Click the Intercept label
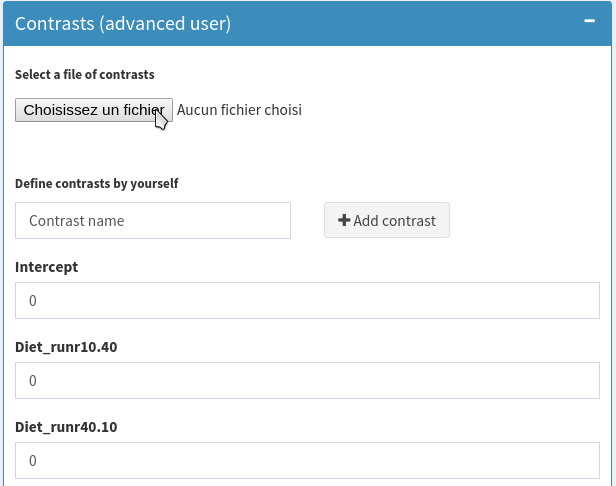Viewport: 616px width, 486px height. coord(47,267)
